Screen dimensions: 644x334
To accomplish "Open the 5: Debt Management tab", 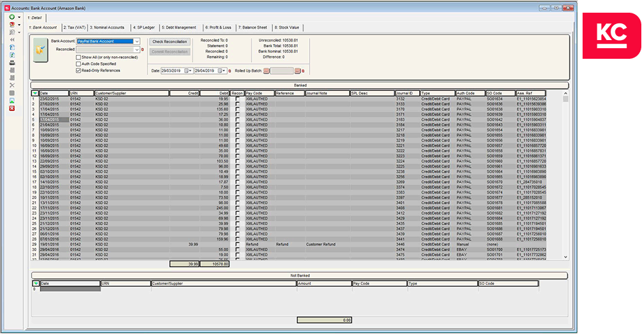I will tap(179, 27).
